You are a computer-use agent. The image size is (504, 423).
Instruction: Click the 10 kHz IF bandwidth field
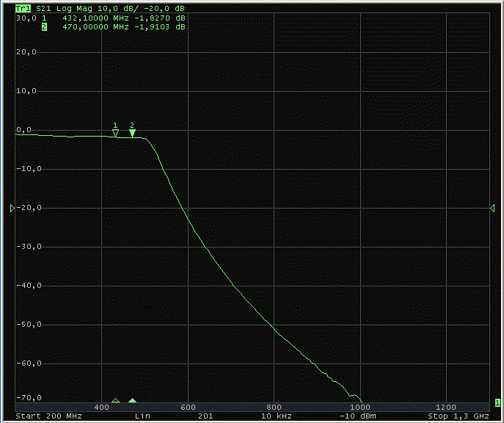pos(276,416)
